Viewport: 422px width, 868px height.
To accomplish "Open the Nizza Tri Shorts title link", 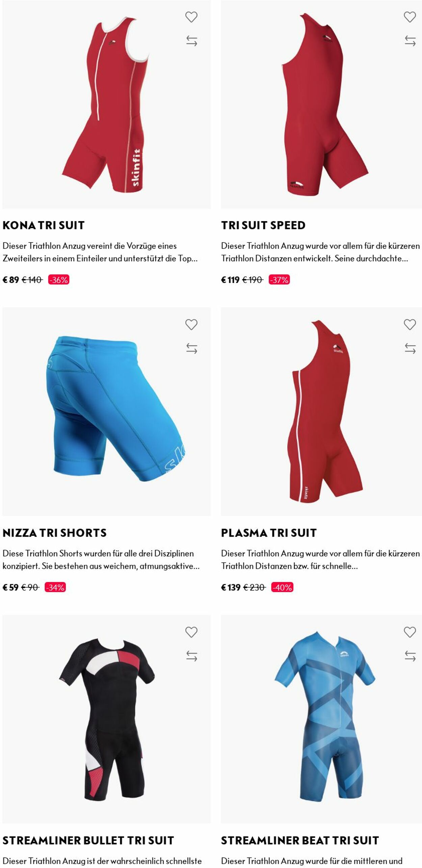I will (55, 533).
